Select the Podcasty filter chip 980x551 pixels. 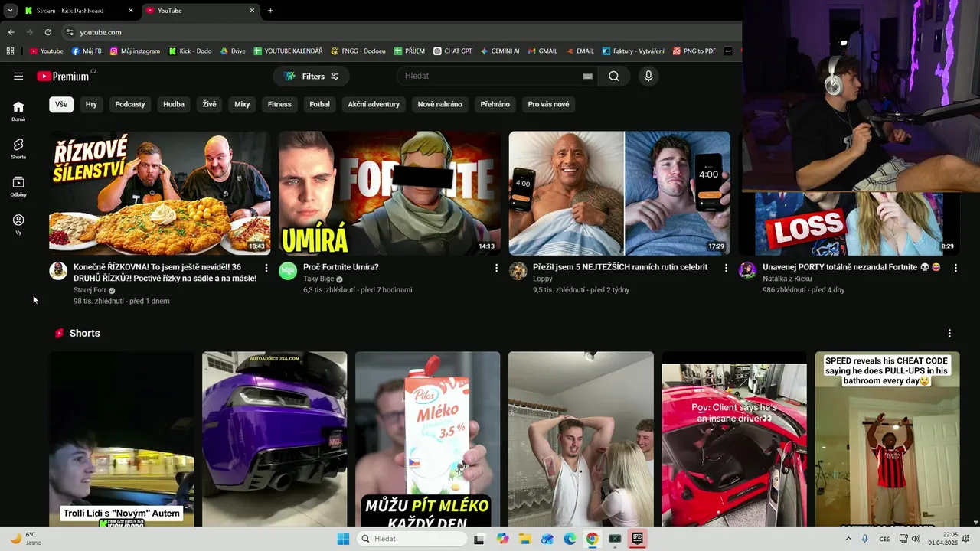130,104
